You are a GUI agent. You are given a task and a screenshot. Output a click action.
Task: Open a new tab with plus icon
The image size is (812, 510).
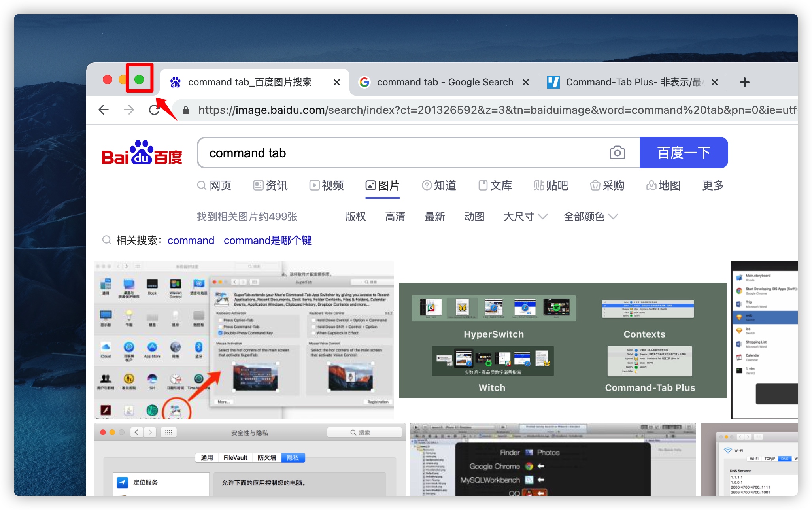[x=744, y=82]
